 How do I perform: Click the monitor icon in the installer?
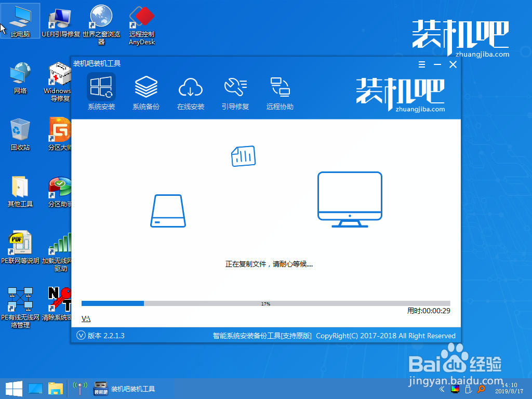350,199
